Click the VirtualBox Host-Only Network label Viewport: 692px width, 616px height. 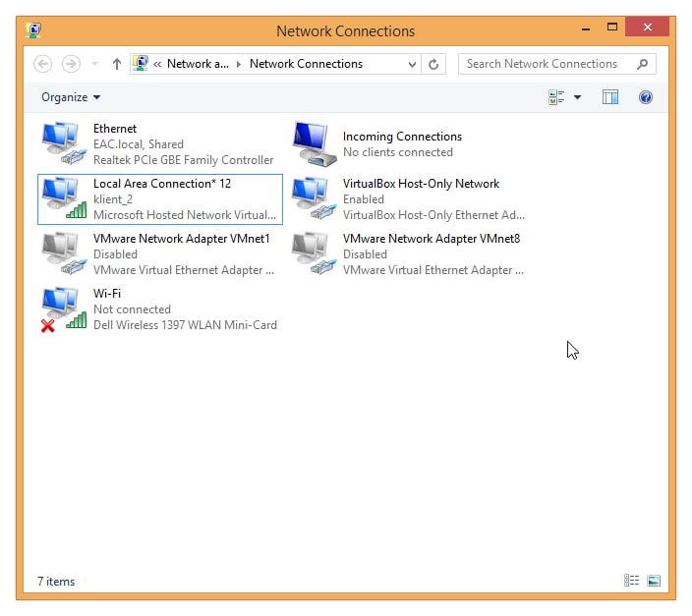point(421,184)
